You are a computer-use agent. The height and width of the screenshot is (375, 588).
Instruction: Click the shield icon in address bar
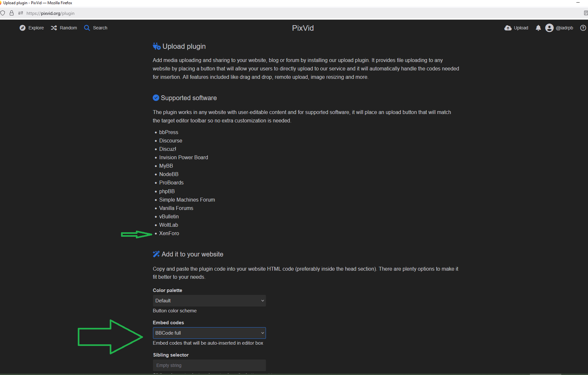point(3,13)
